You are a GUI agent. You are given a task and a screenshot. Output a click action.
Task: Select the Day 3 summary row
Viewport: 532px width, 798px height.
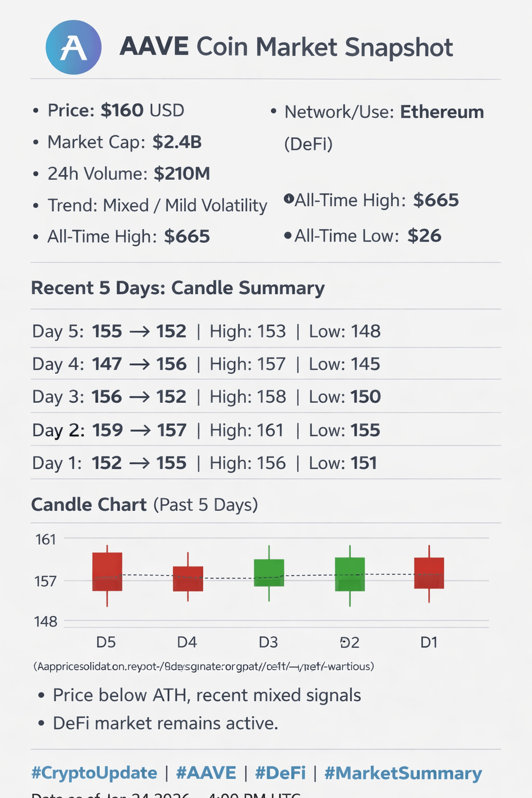point(206,397)
